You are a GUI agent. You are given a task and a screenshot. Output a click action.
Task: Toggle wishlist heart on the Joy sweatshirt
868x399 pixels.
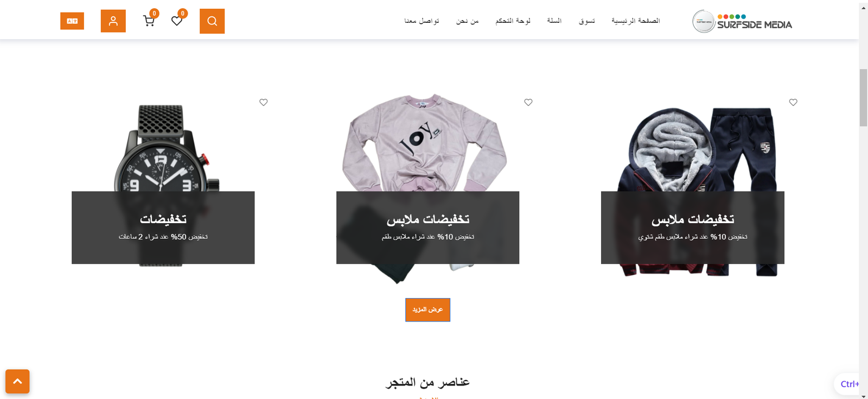[x=528, y=102]
